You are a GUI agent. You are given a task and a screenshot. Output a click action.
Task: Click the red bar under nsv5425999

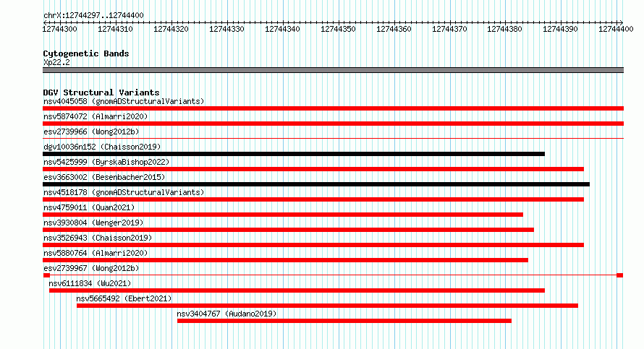coord(313,169)
